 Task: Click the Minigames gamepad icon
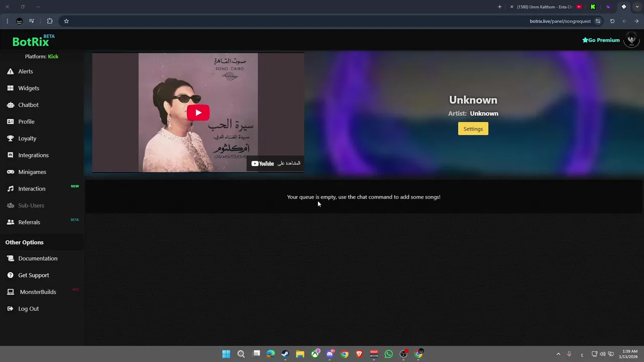pyautogui.click(x=10, y=172)
